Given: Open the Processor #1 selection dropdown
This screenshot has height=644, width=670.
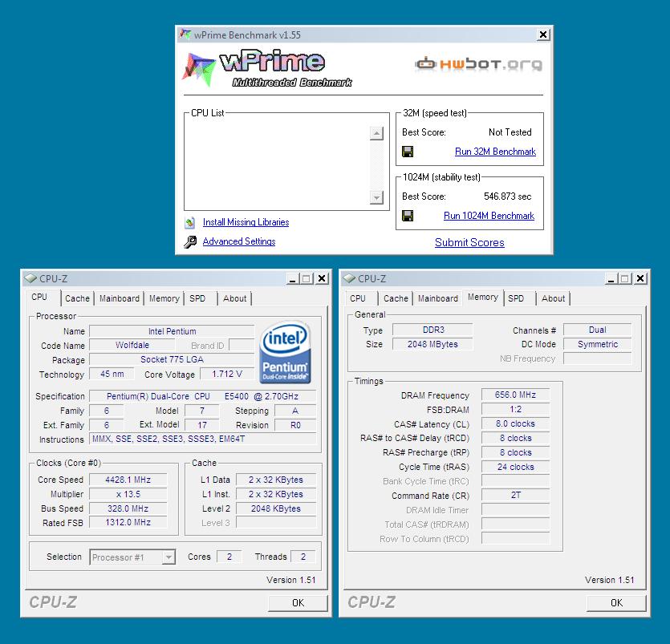Looking at the screenshot, I should (169, 557).
